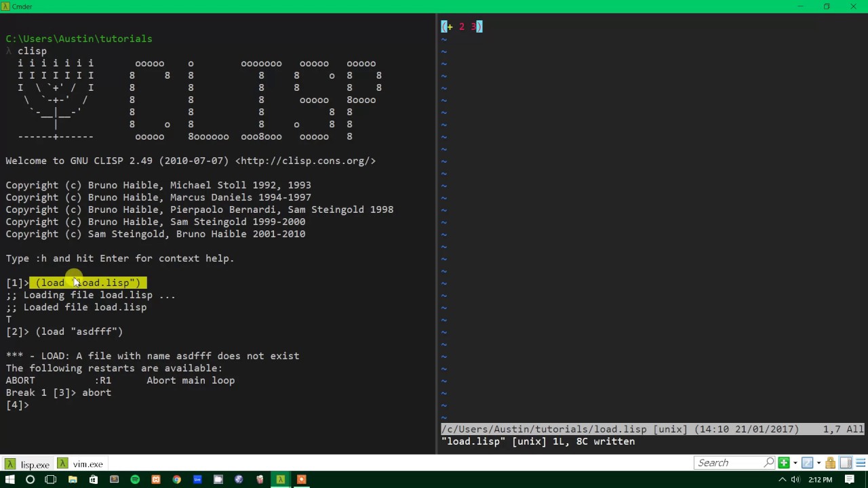This screenshot has height=488, width=868.
Task: Open the dropdown next to new console
Action: pos(794,463)
